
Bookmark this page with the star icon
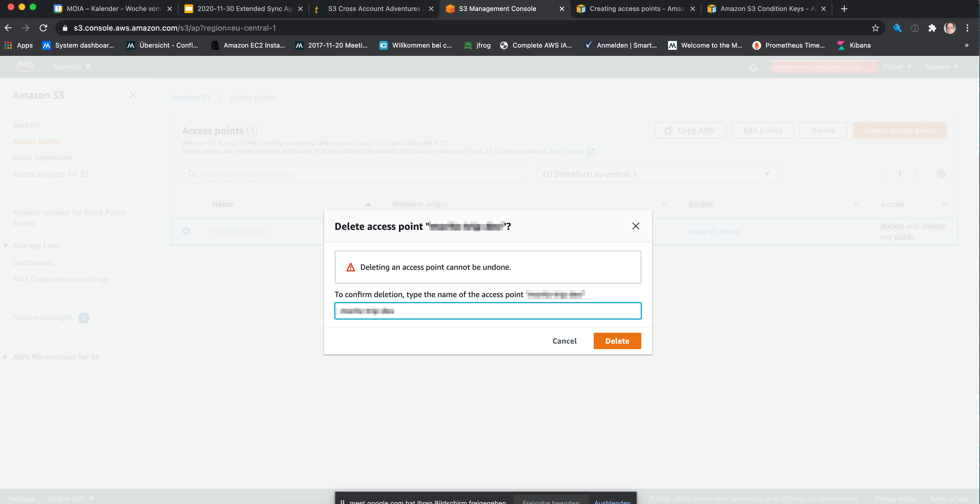click(875, 28)
